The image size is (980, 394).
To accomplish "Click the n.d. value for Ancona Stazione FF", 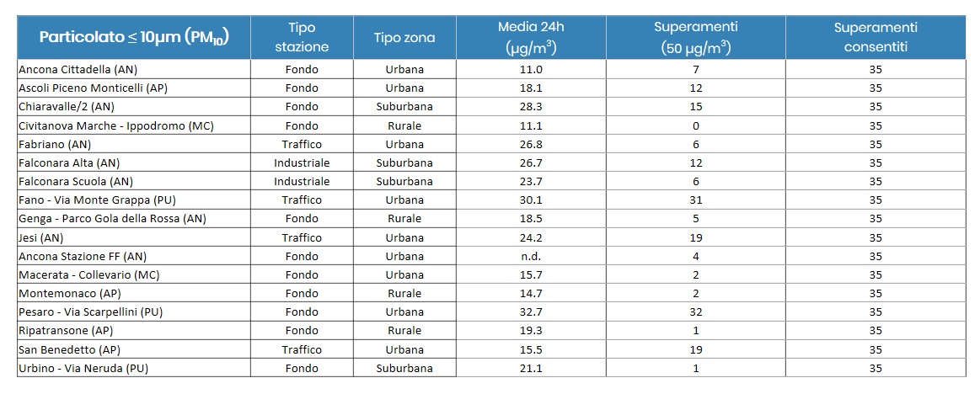I will [531, 256].
